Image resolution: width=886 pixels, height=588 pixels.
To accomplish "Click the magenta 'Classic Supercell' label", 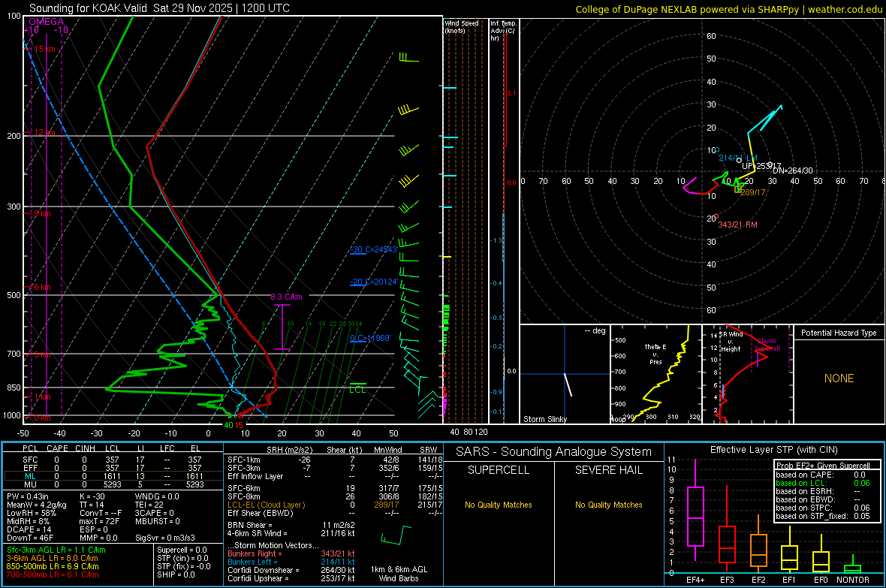I will tap(767, 345).
